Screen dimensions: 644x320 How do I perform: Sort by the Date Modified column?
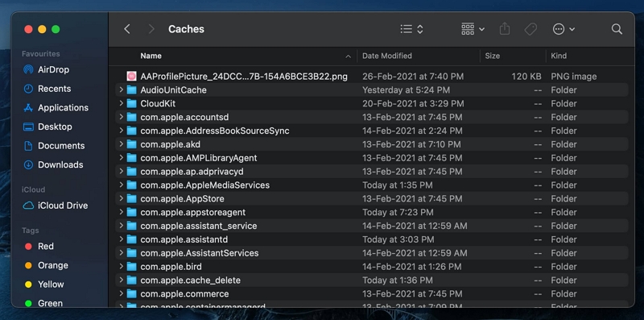coord(387,56)
